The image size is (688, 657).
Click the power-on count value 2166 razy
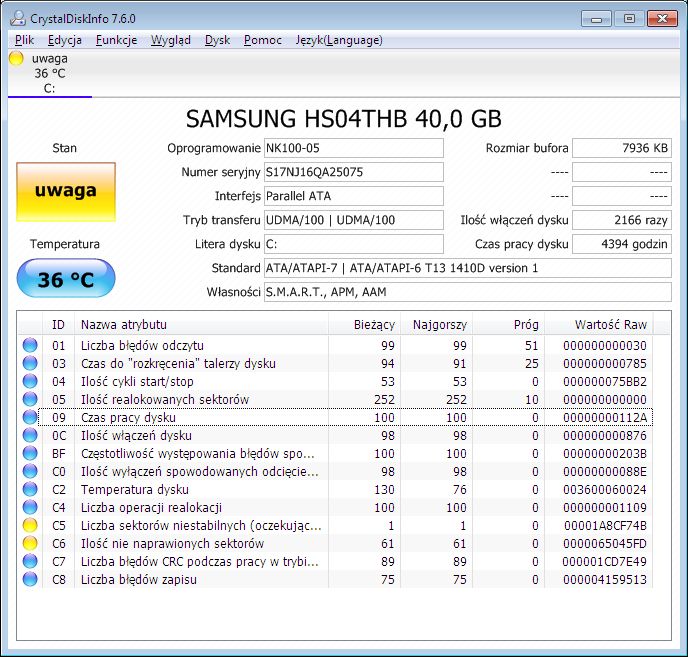click(x=622, y=220)
